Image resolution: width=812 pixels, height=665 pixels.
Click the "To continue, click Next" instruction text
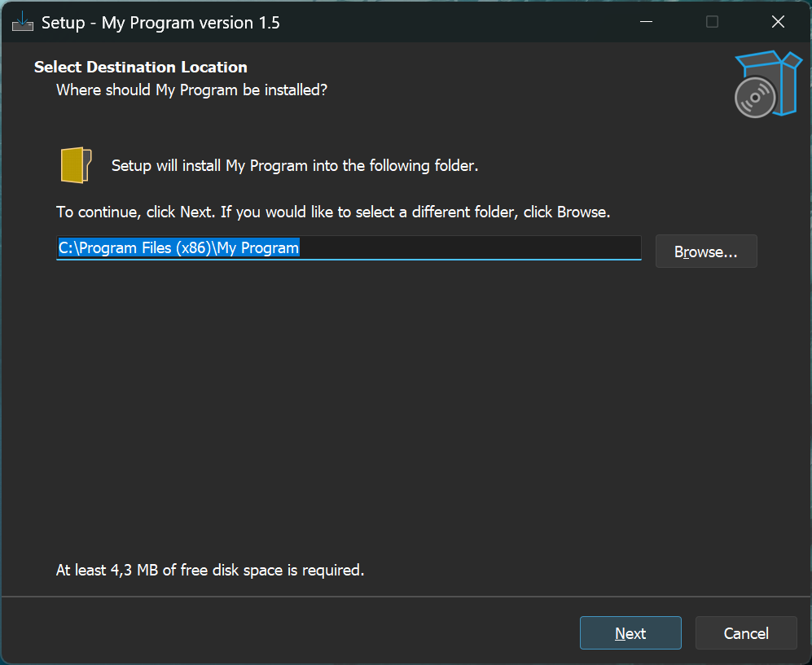tap(333, 212)
